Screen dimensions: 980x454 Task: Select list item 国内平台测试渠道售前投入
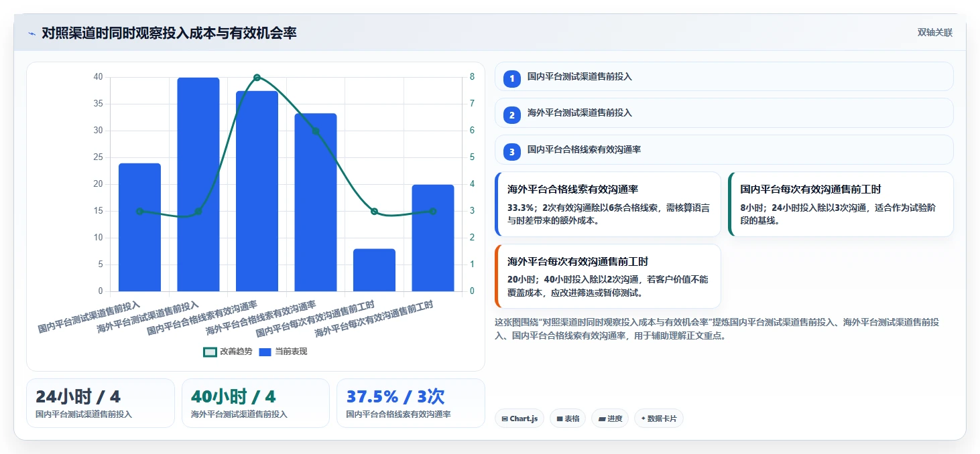(x=724, y=76)
